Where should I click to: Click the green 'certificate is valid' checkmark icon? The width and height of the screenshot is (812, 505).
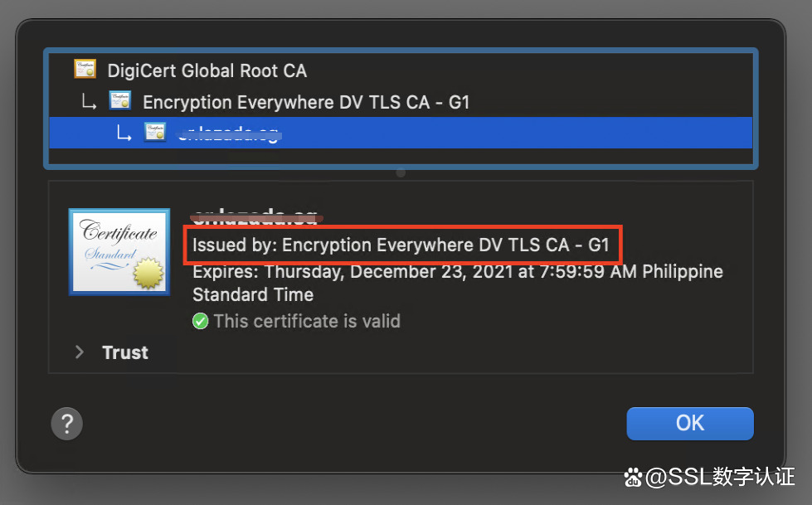199,321
